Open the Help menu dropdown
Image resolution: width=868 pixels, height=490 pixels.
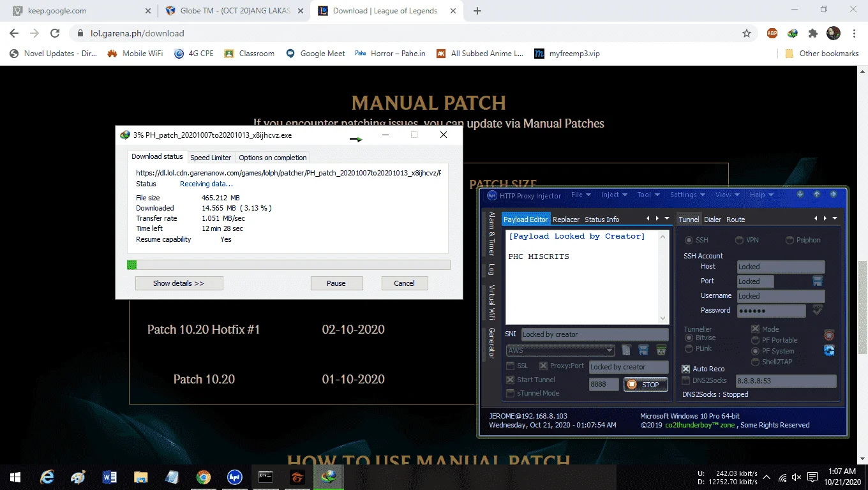point(761,195)
